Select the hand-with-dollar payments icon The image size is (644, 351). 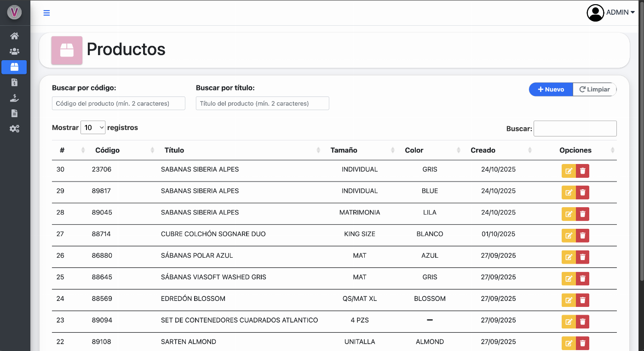click(x=14, y=98)
